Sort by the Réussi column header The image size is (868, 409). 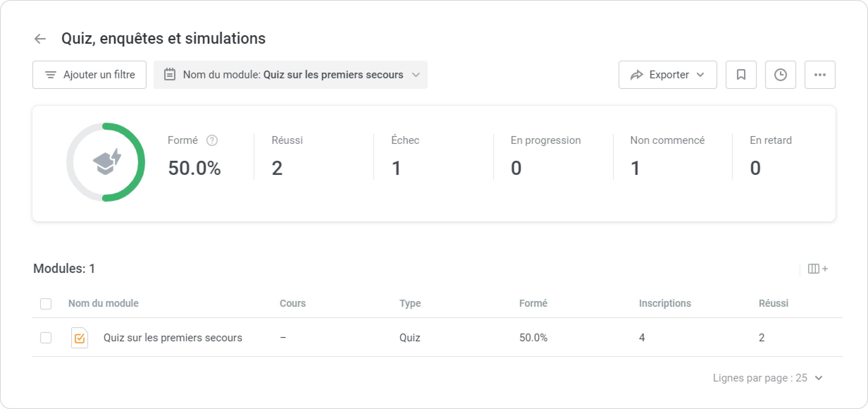coord(773,303)
